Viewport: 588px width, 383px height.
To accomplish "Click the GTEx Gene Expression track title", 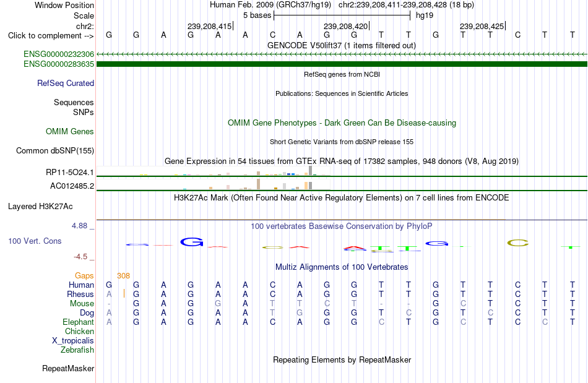I will (x=342, y=161).
